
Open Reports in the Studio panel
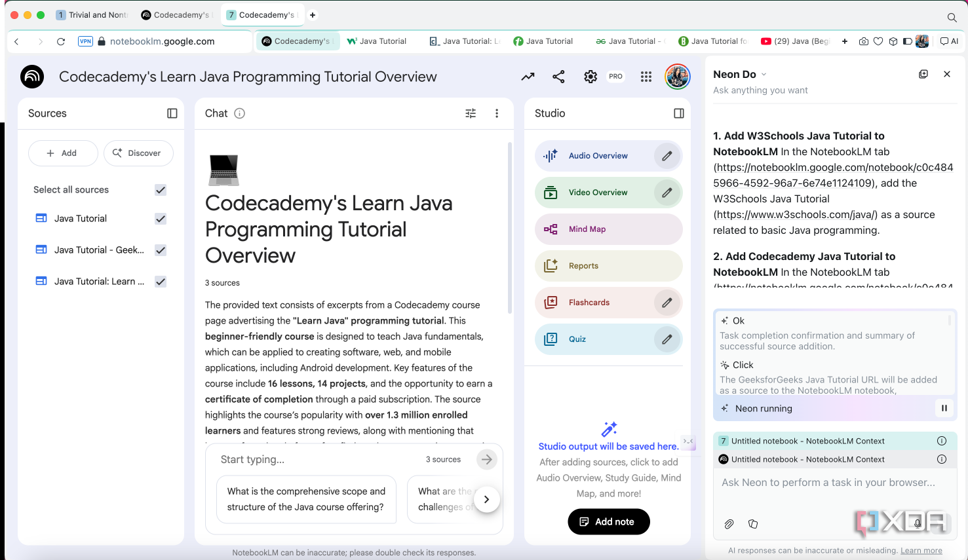tap(609, 266)
